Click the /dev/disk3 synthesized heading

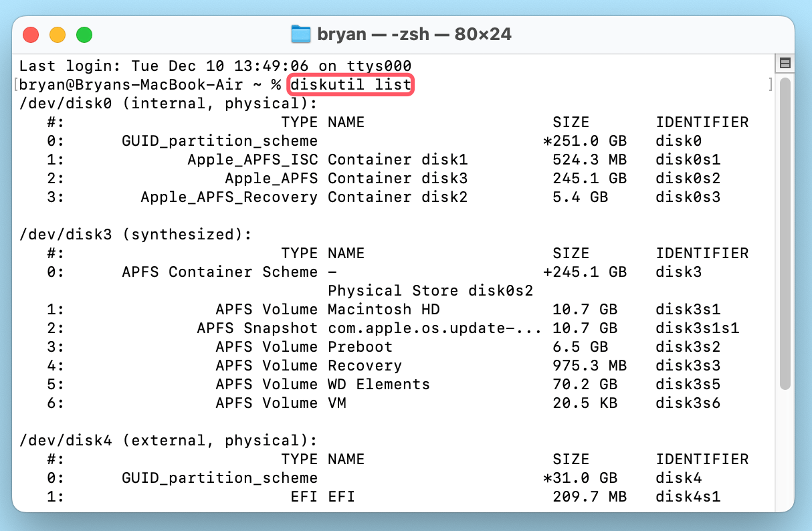[134, 234]
